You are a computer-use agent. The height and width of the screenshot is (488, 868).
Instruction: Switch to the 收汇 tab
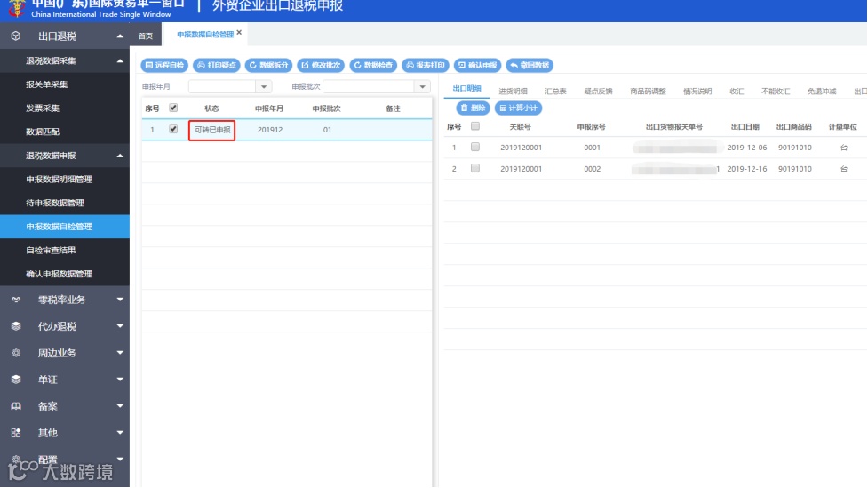pyautogui.click(x=737, y=92)
